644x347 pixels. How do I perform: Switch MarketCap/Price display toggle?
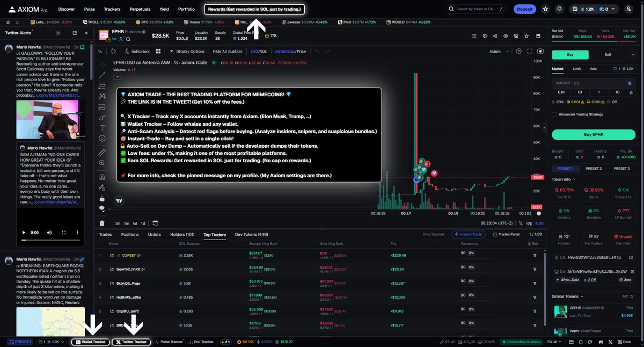tap(290, 51)
